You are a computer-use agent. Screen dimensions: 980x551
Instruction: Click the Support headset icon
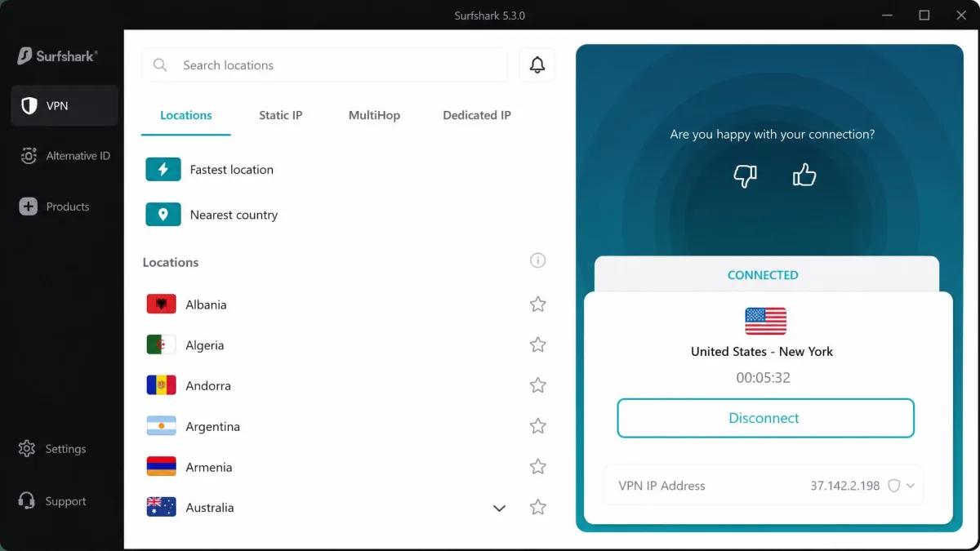(27, 501)
